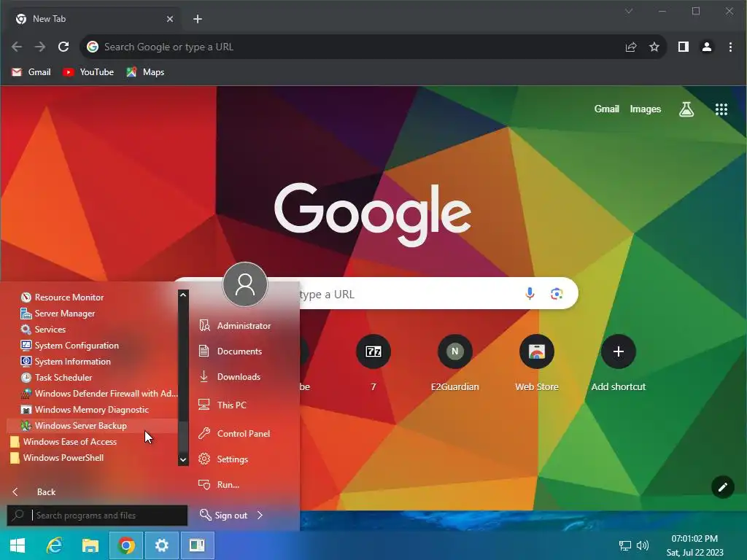
Task: Expand the arrow next to Sign out
Action: click(260, 516)
